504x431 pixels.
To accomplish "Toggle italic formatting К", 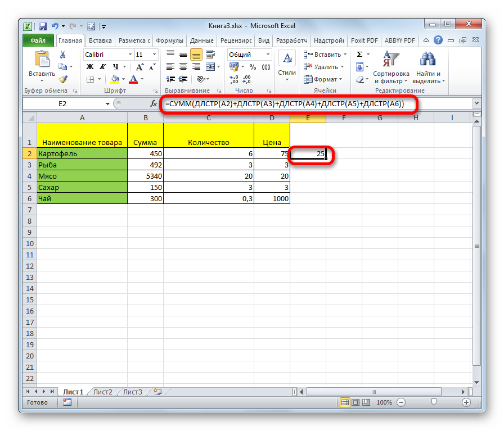I will click(100, 67).
